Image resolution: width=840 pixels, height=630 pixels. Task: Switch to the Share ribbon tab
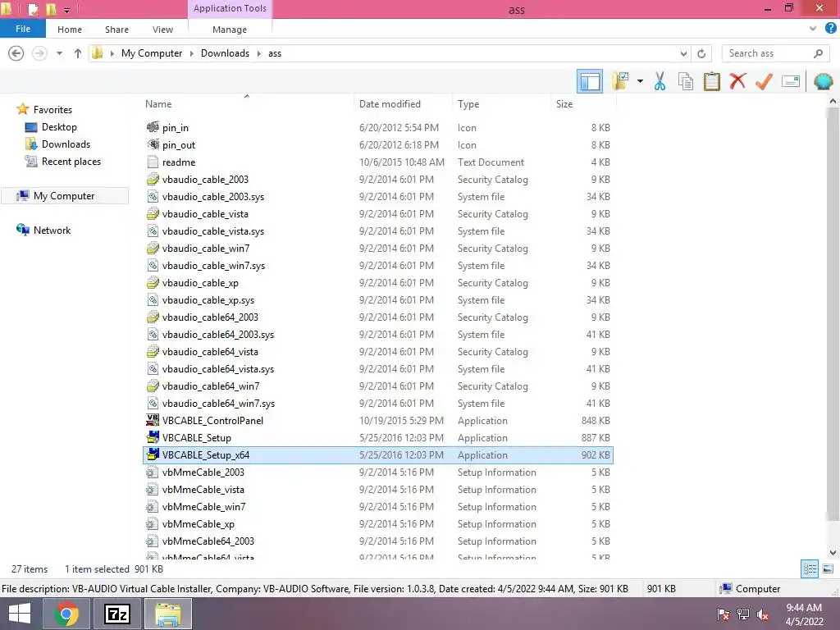[116, 30]
